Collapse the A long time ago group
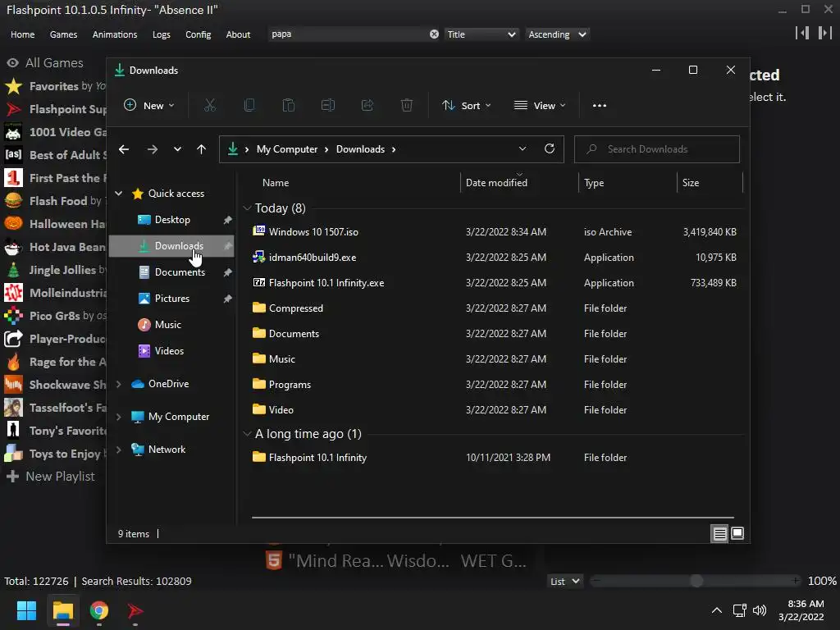840x630 pixels. 247,434
